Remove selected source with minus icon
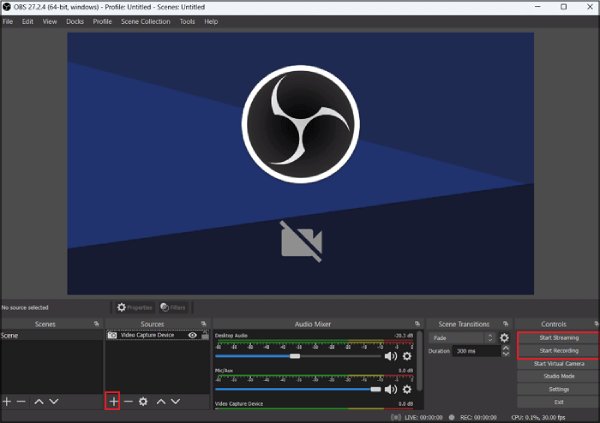Screen dimensions: 600x423 [128, 401]
